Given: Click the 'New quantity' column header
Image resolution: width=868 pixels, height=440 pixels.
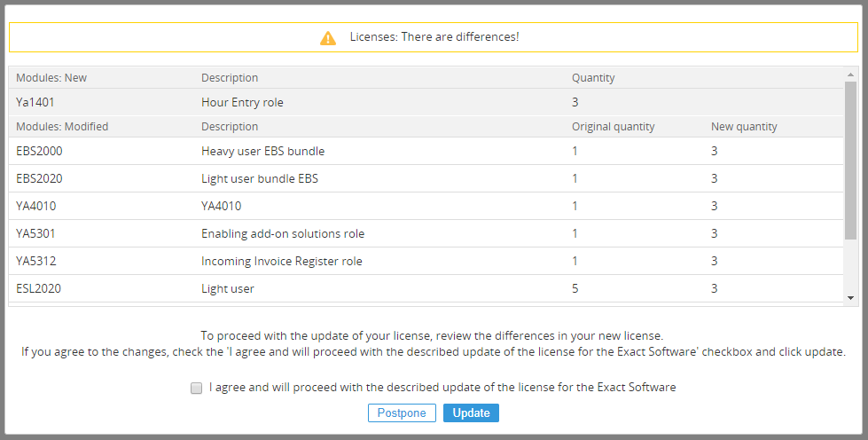Looking at the screenshot, I should 744,126.
